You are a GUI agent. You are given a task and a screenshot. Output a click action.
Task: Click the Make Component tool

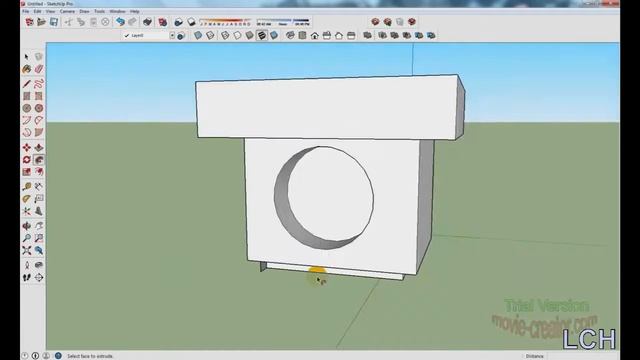tap(39, 57)
